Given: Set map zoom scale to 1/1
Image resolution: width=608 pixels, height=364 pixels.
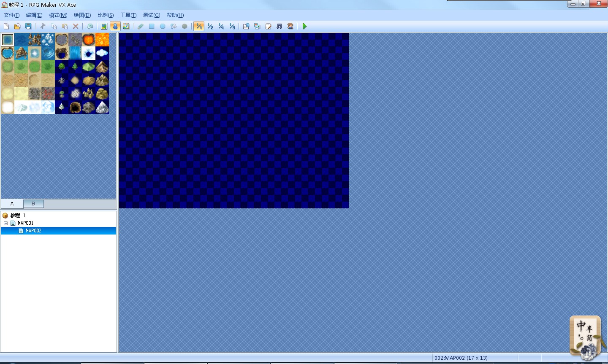Looking at the screenshot, I should [x=199, y=26].
